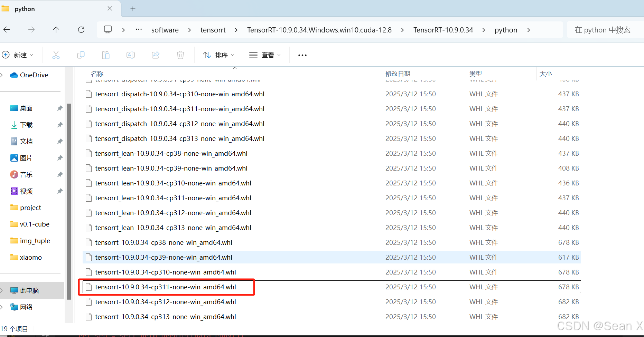This screenshot has width=644, height=337.
Task: Click the This PC monitor icon in address bar
Action: (108, 30)
